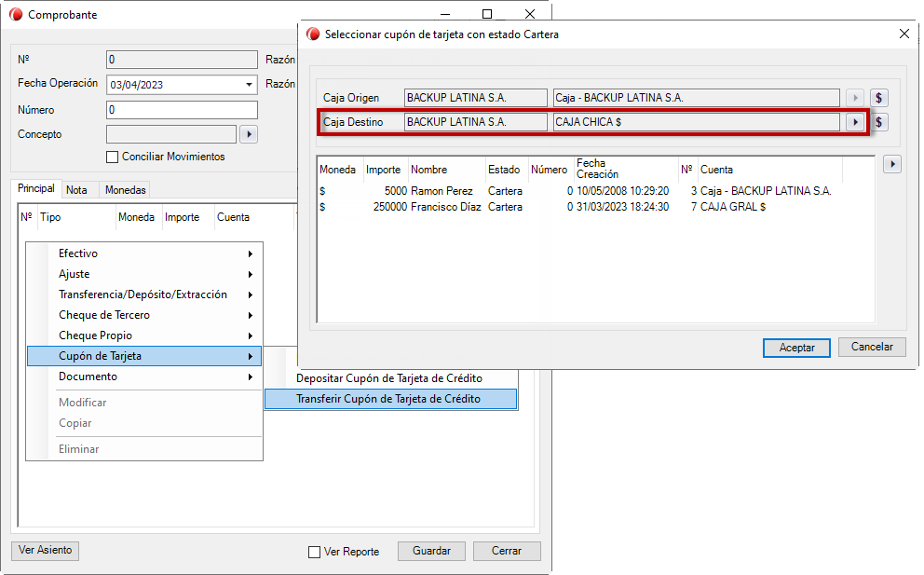Click the Seleccionar cupón dialog red icon
The image size is (924, 575).
pyautogui.click(x=313, y=34)
